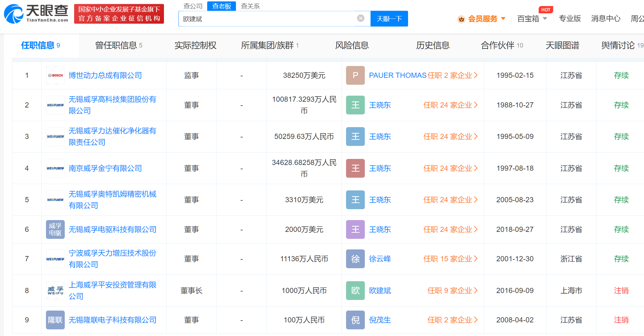Image resolution: width=644 pixels, height=336 pixels.
Task: Click the 注销 status in row 8
Action: pos(621,291)
